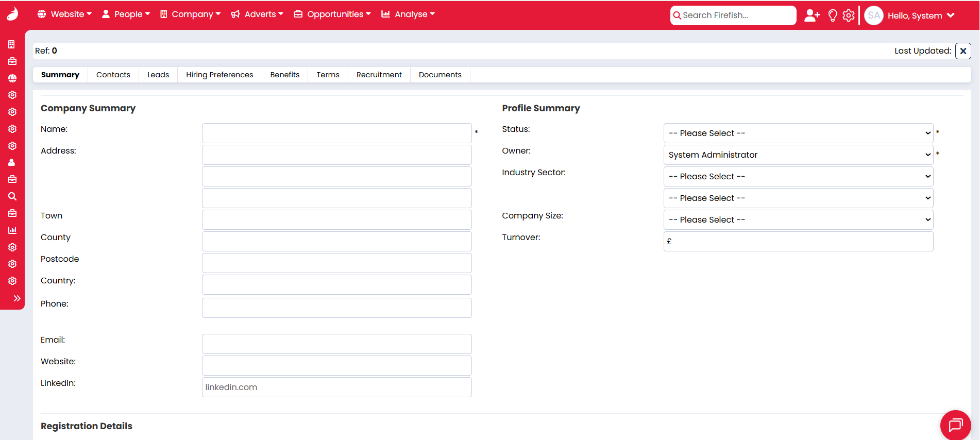
Task: Switch to the Hiring Preferences tab
Action: (219, 75)
